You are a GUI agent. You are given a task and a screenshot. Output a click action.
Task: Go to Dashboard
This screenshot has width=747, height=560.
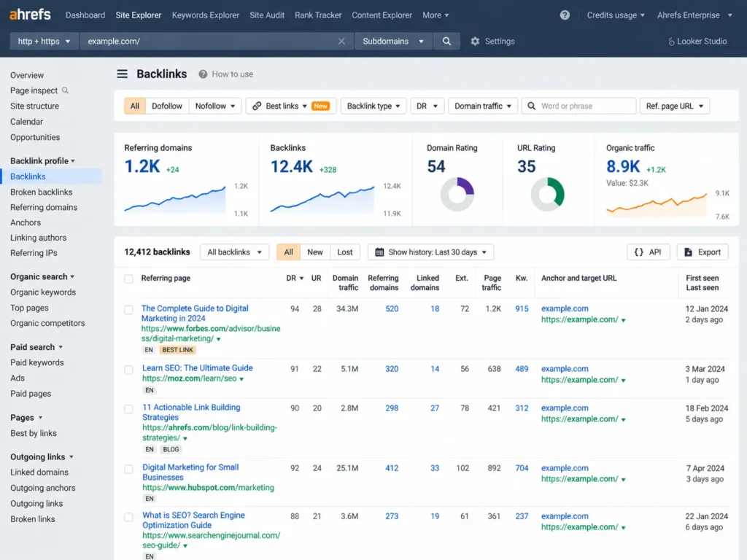click(x=85, y=15)
